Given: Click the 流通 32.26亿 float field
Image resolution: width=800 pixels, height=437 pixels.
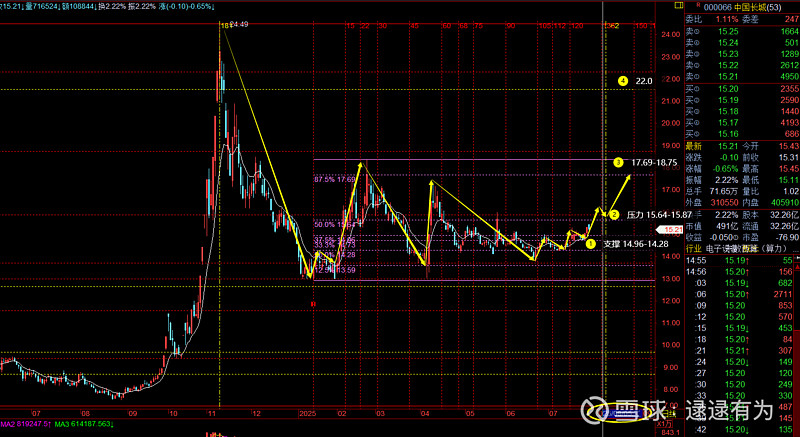Looking at the screenshot, I should [770, 226].
